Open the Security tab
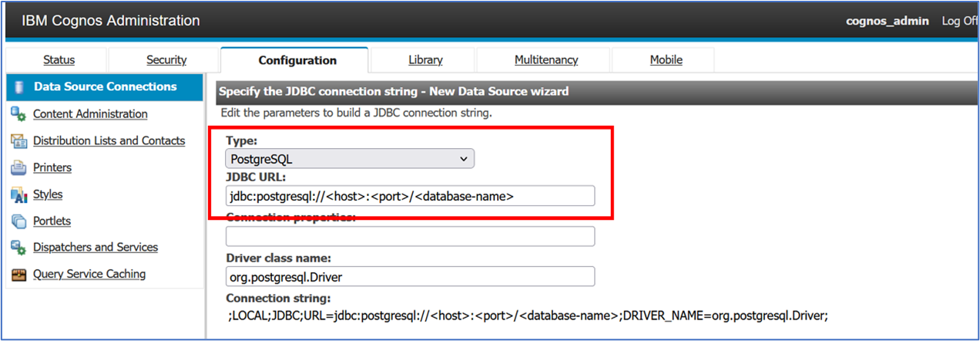This screenshot has width=980, height=341. (x=166, y=60)
